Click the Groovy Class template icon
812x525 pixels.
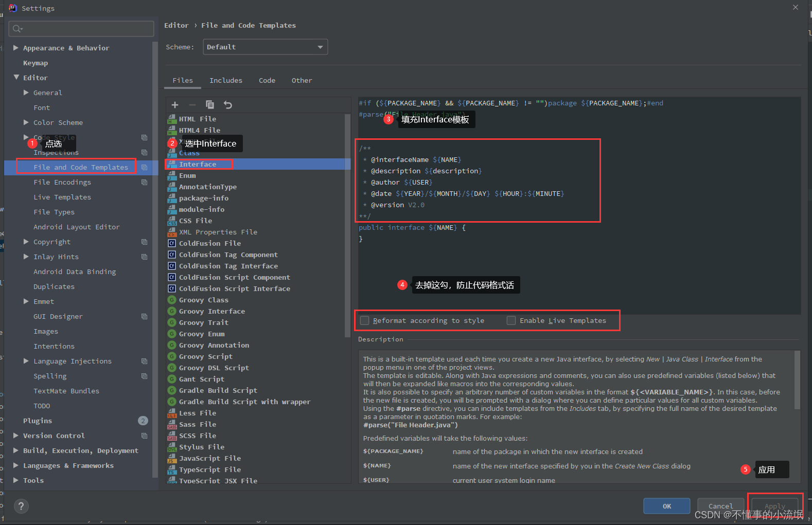coord(172,300)
